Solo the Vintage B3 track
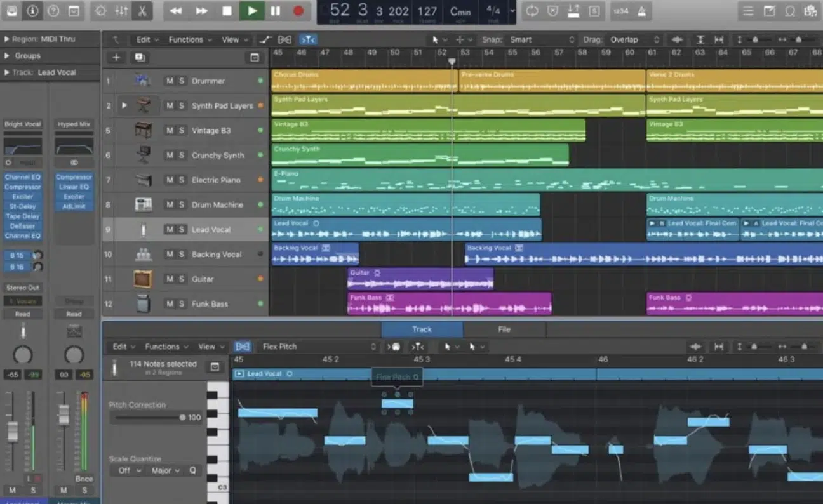Viewport: 823px width, 504px height. (x=181, y=130)
